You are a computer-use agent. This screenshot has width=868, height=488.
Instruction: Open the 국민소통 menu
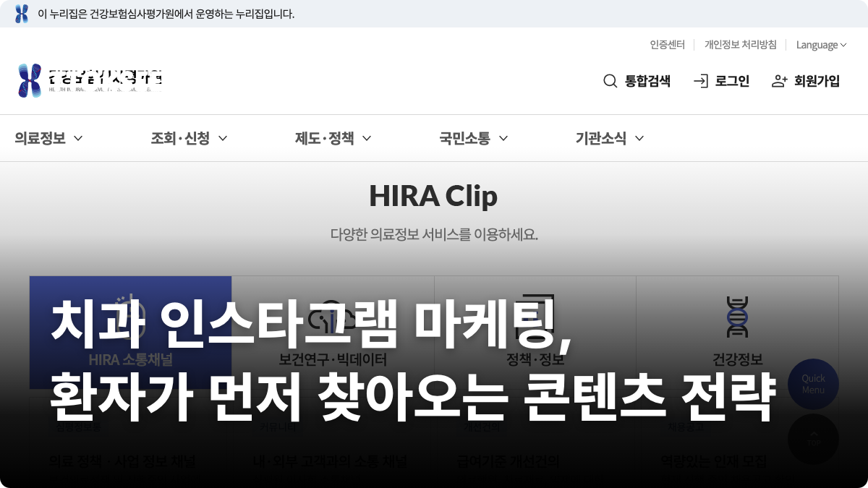pos(473,138)
